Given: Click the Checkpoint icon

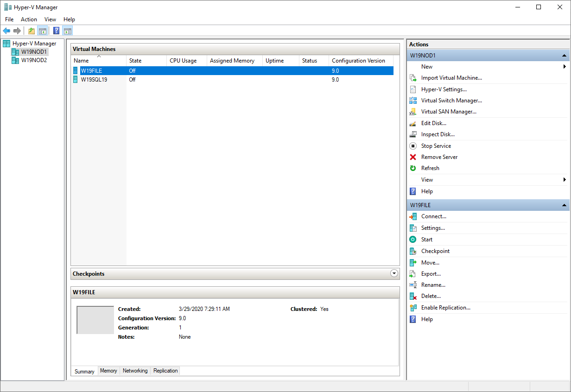Looking at the screenshot, I should click(x=413, y=251).
